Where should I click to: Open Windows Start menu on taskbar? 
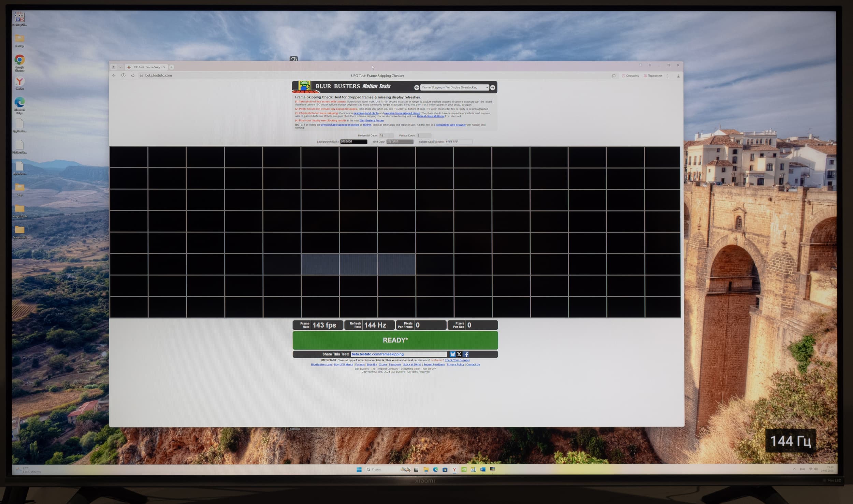pos(359,470)
